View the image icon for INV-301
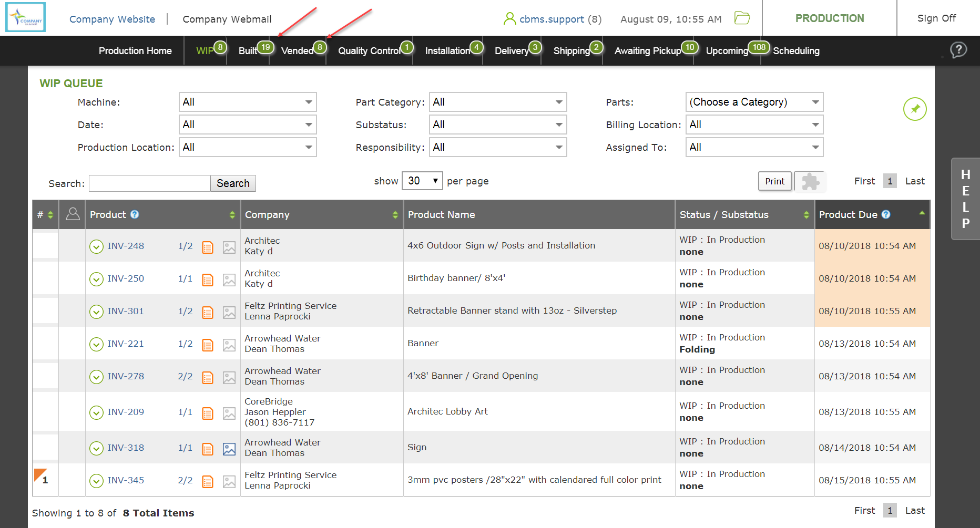This screenshot has width=980, height=528. click(x=229, y=312)
